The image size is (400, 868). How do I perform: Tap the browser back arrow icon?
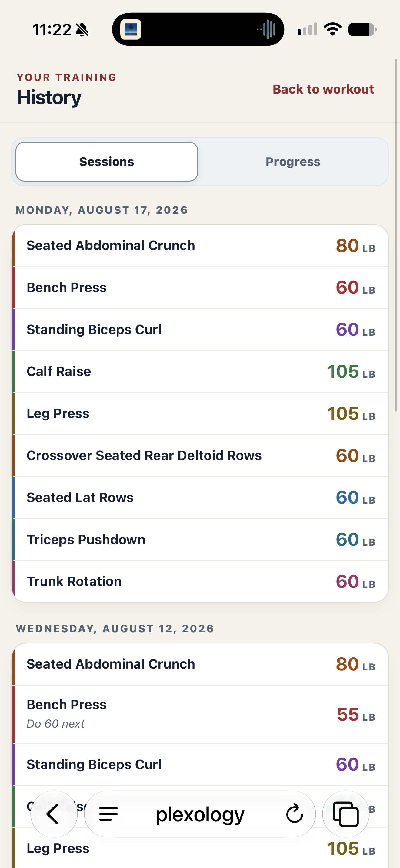coord(53,814)
